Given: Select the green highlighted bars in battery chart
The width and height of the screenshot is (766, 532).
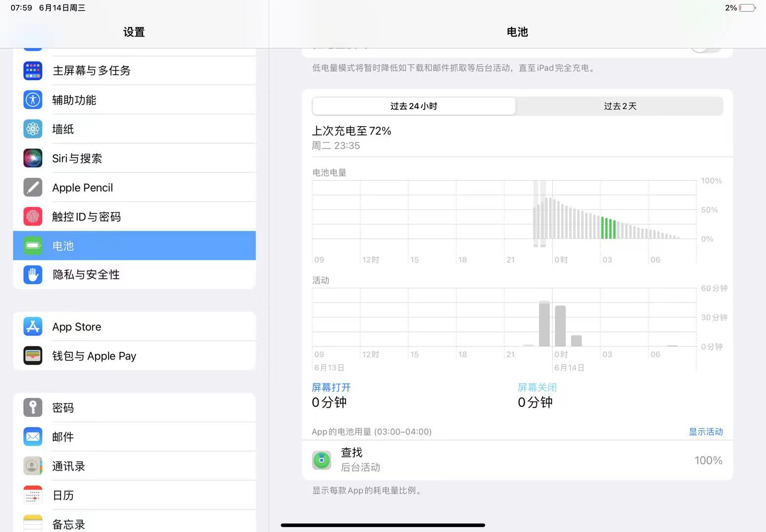Looking at the screenshot, I should coord(608,228).
